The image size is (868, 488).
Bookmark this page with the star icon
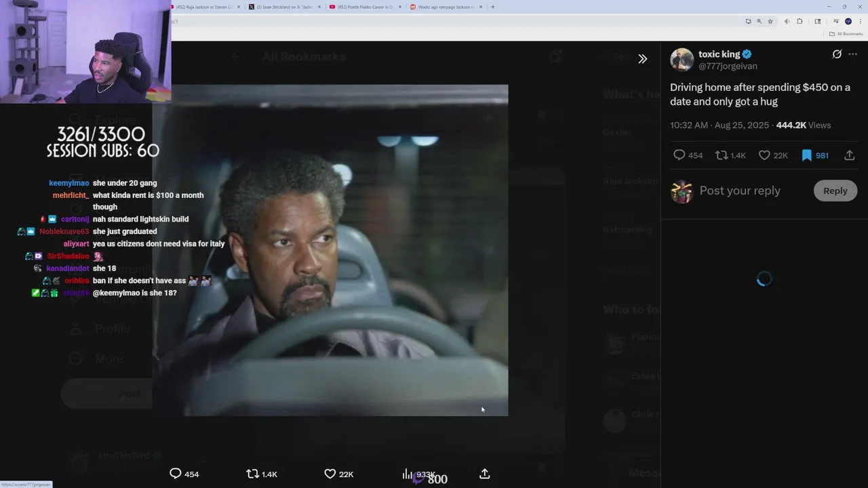770,21
